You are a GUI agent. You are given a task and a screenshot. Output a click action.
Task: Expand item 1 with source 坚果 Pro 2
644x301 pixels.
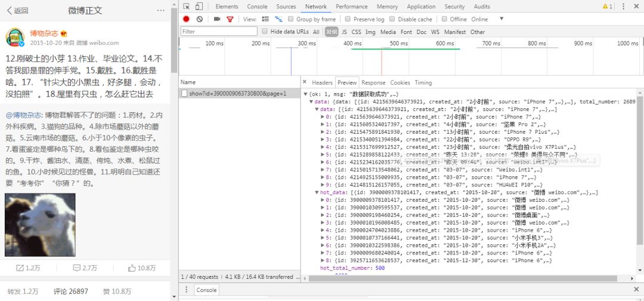[x=323, y=124]
